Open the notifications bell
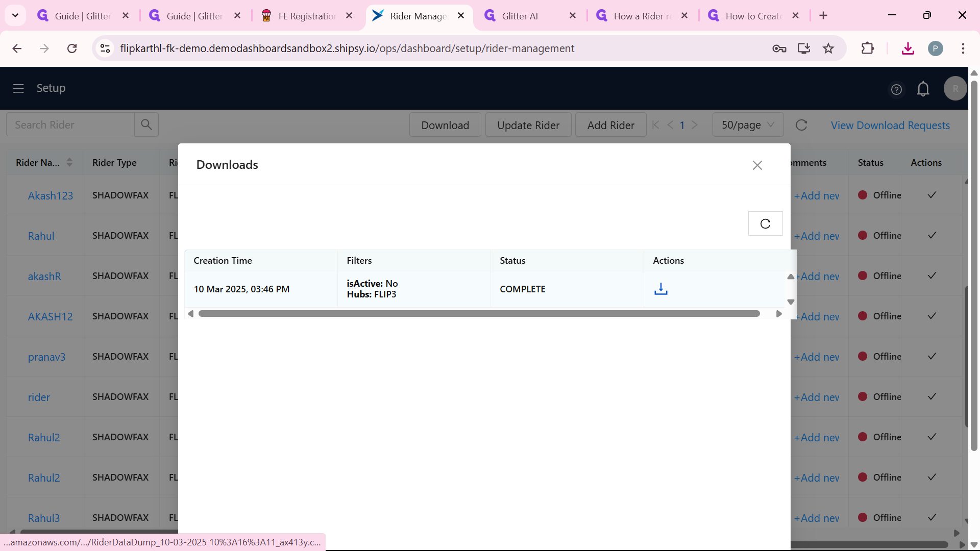Viewport: 980px width, 551px height. pos(923,89)
